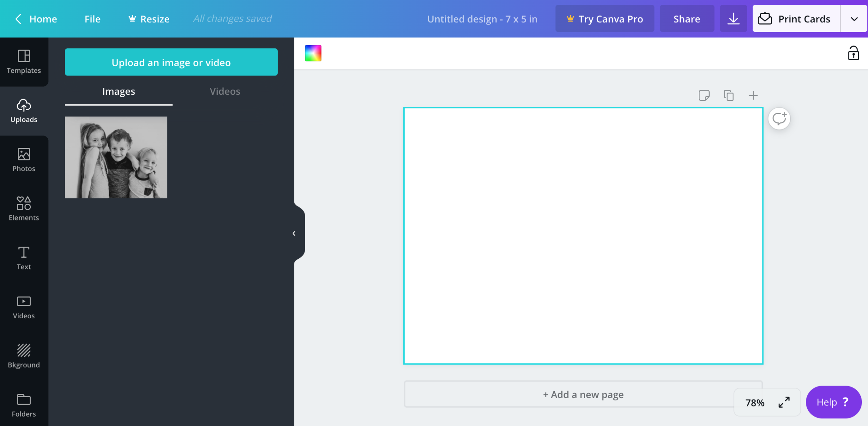868x426 pixels.
Task: Duplicate the page with copy icon
Action: pyautogui.click(x=728, y=95)
